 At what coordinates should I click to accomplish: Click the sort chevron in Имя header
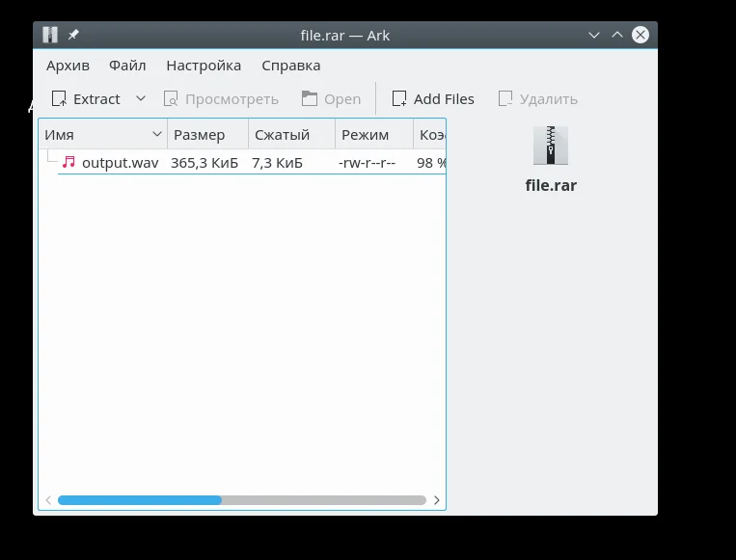click(157, 135)
